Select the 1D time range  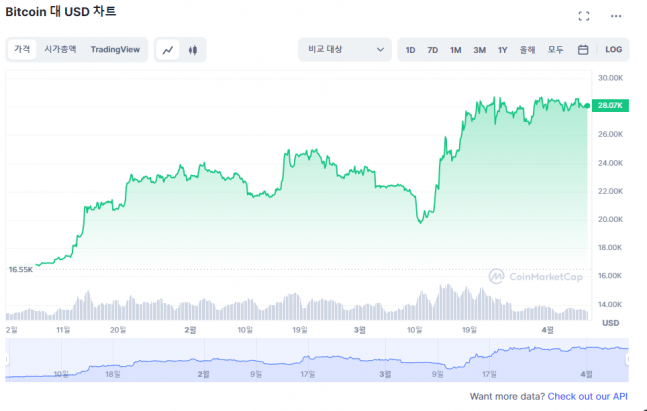pyautogui.click(x=411, y=49)
